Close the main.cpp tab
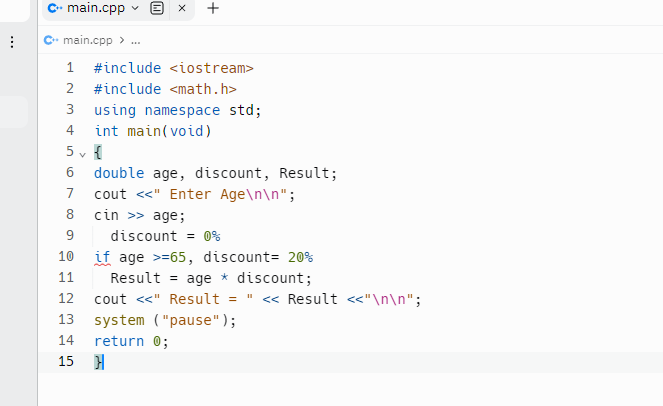The height and width of the screenshot is (406, 663). click(x=182, y=8)
